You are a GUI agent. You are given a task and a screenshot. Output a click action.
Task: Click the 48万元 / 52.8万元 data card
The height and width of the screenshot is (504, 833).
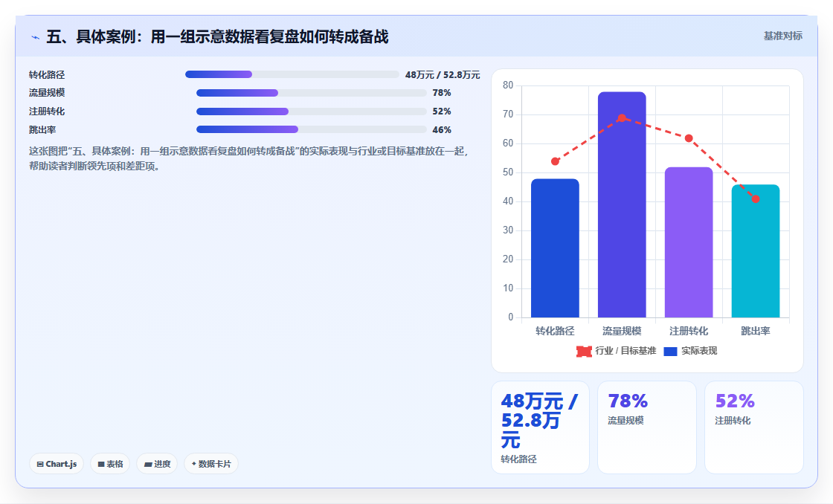tap(540, 427)
